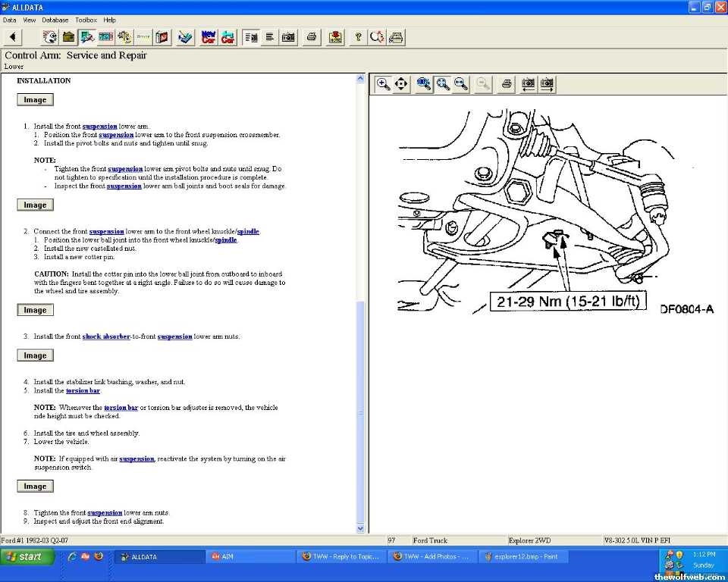The image size is (728, 582).
Task: Open the Database menu
Action: click(x=55, y=20)
